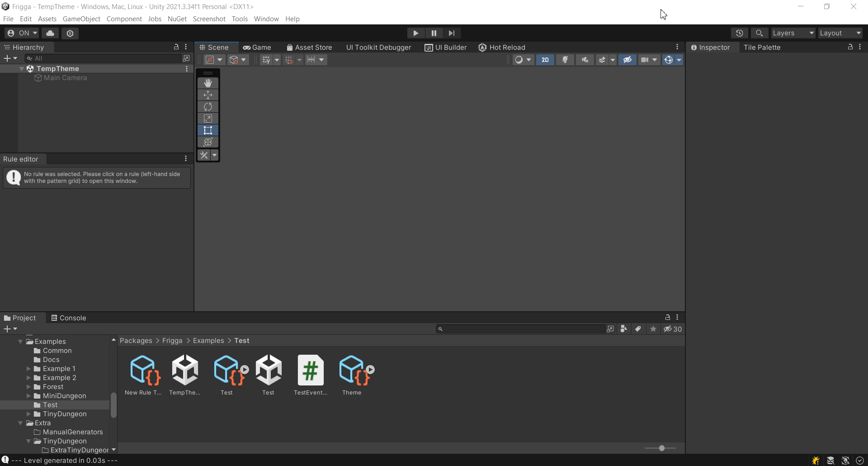Click the Pause button
This screenshot has width=868, height=466.
click(x=434, y=33)
